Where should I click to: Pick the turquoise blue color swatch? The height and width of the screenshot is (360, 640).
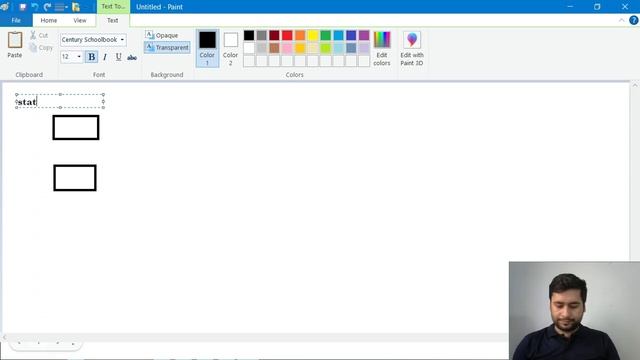coord(338,36)
